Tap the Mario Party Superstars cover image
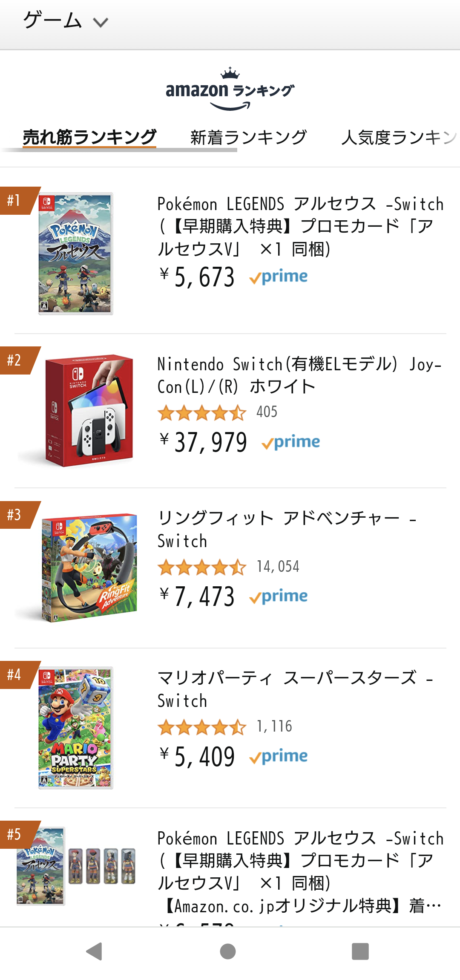Image resolution: width=460 pixels, height=980 pixels. point(76,728)
